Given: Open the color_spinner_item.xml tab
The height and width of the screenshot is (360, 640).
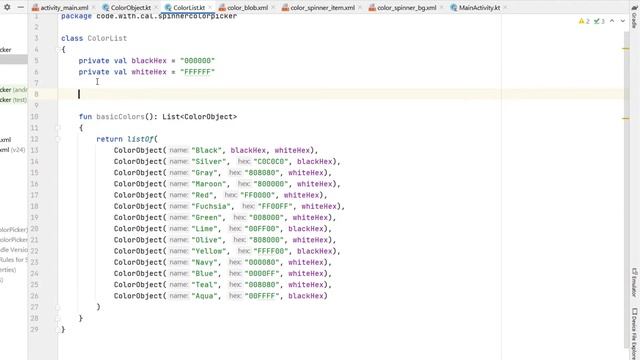Looking at the screenshot, I should (x=322, y=8).
